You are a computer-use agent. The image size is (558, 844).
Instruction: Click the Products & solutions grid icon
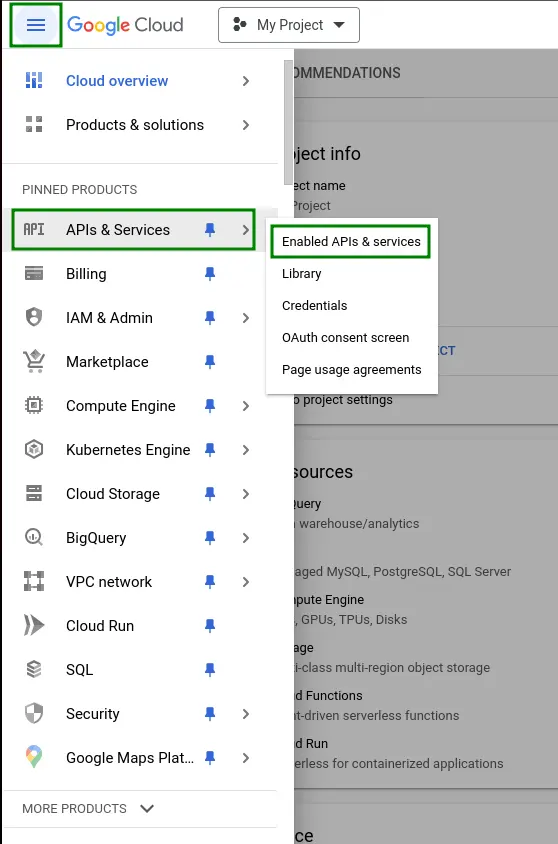click(34, 124)
